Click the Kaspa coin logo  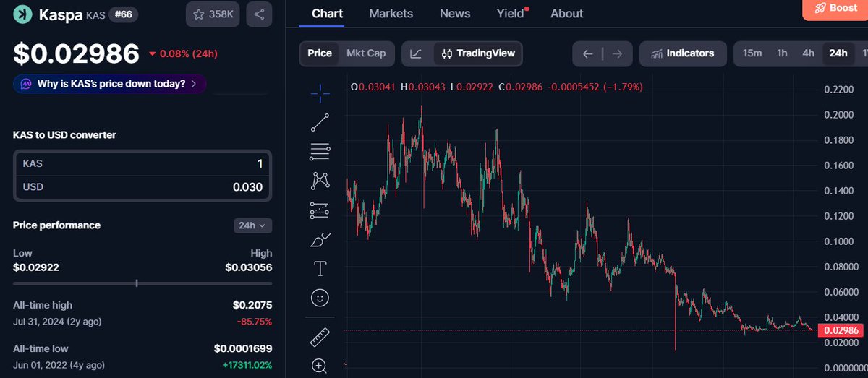(23, 14)
